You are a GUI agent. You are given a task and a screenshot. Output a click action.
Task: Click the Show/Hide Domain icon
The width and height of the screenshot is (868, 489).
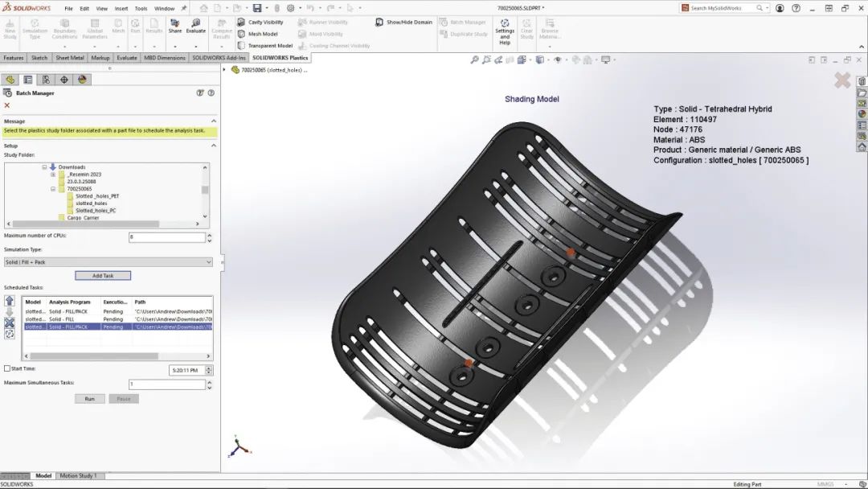point(379,22)
